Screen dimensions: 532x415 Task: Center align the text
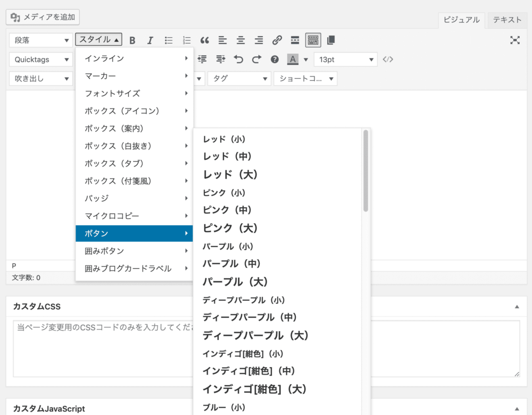(240, 40)
